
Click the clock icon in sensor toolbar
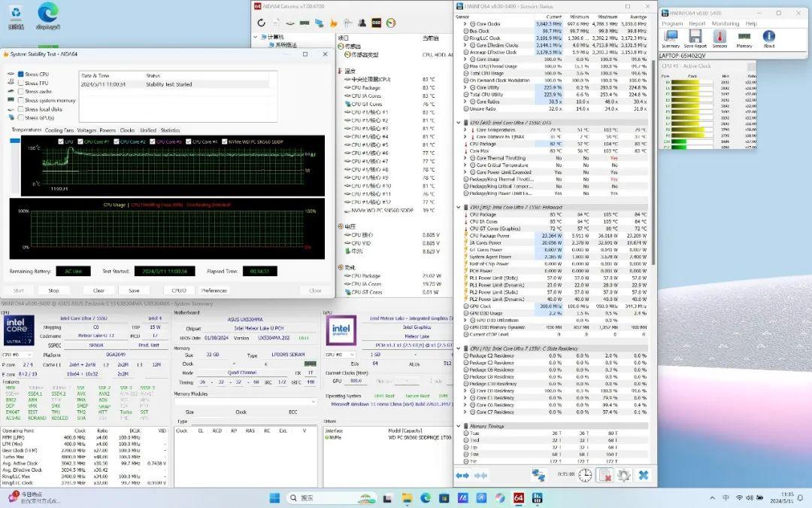tap(585, 475)
